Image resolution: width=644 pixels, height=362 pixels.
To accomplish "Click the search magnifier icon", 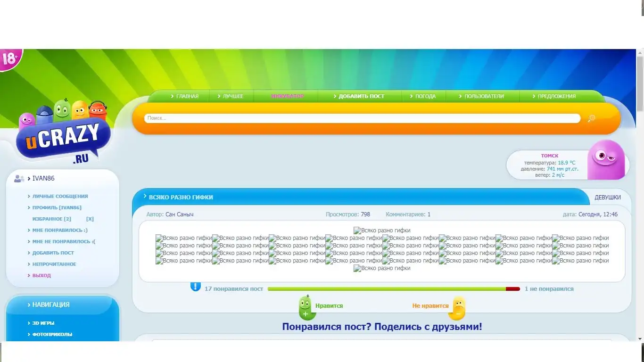I will tap(591, 118).
